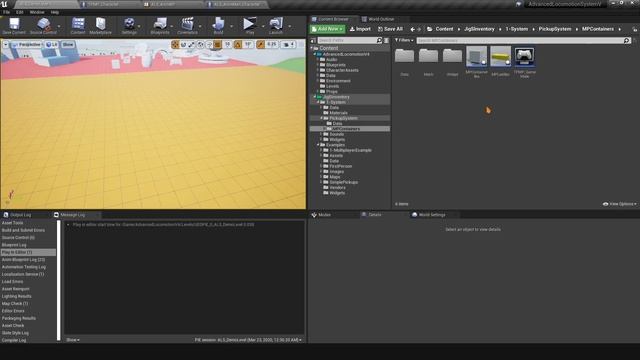Screen dimensions: 640x360
Task: Open View Options in the Content Browser
Action: click(x=620, y=204)
